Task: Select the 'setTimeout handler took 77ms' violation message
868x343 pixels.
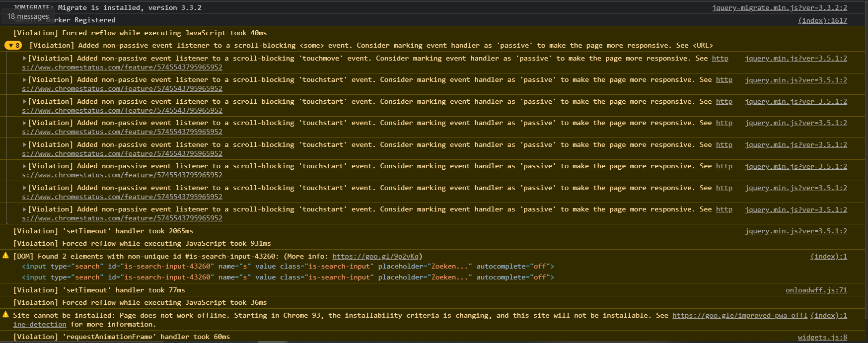Action: pyautogui.click(x=99, y=290)
